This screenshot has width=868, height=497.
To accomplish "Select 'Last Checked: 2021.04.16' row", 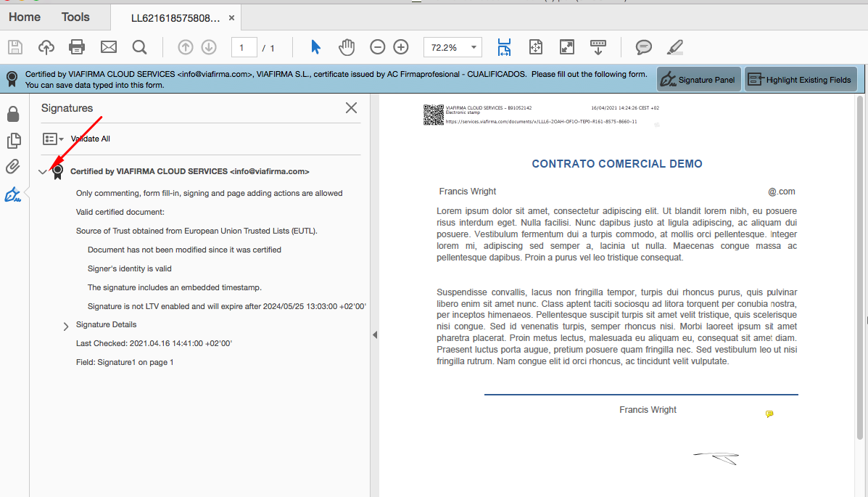I will pyautogui.click(x=154, y=343).
